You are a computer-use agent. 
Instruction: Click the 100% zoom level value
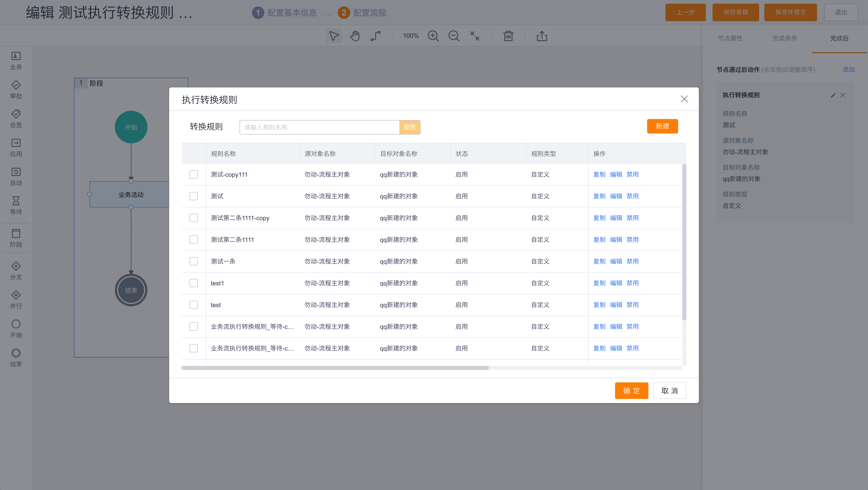411,36
